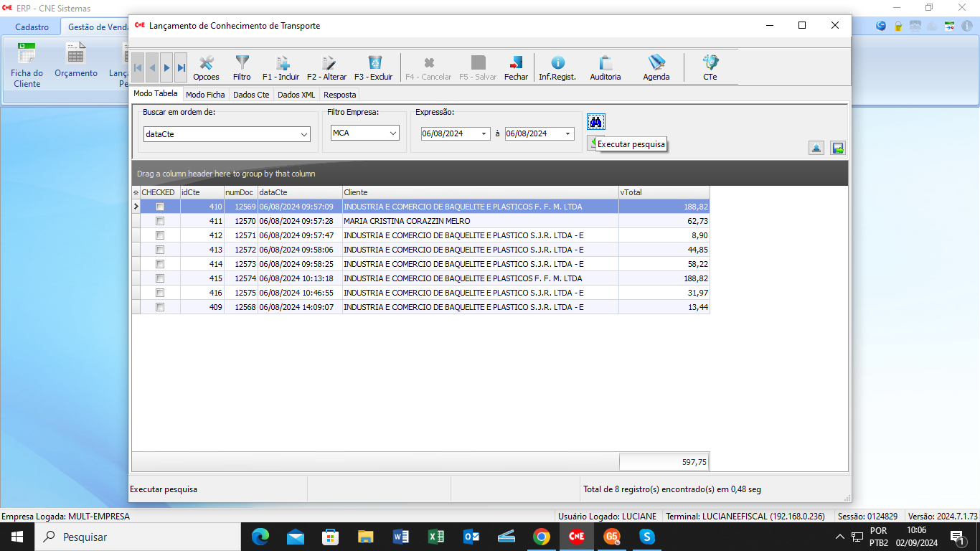Sort by the vTotal column header
Viewport: 980px width, 551px height.
(664, 192)
